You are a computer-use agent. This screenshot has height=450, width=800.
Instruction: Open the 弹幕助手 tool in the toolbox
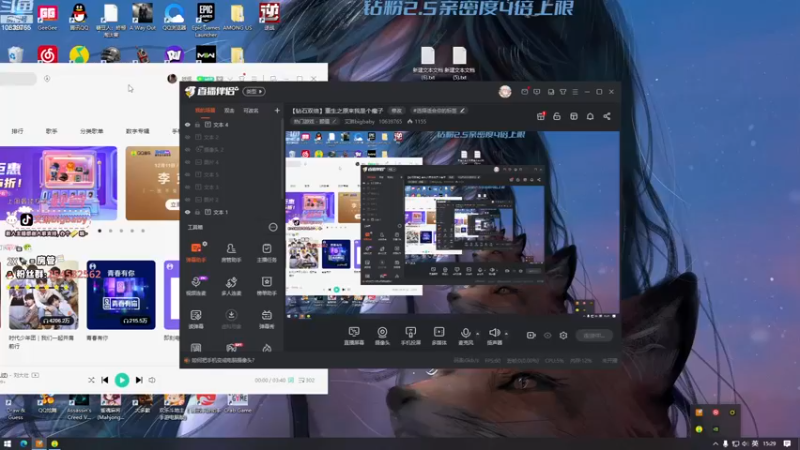coord(196,252)
